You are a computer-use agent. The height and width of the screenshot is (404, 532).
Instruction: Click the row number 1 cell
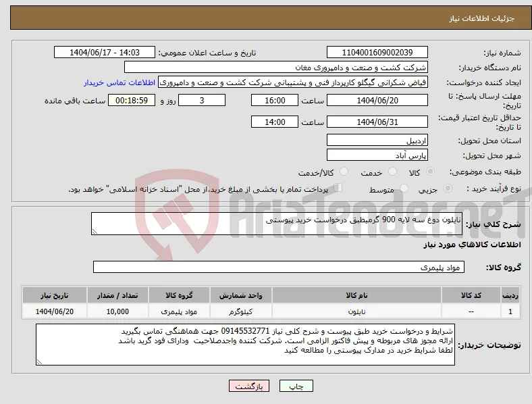[510, 311]
